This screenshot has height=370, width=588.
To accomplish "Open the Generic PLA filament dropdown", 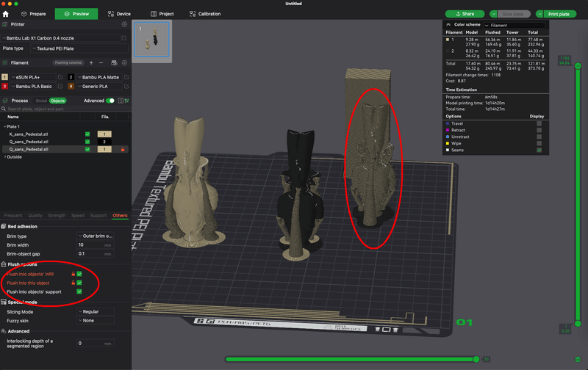I will click(x=99, y=86).
